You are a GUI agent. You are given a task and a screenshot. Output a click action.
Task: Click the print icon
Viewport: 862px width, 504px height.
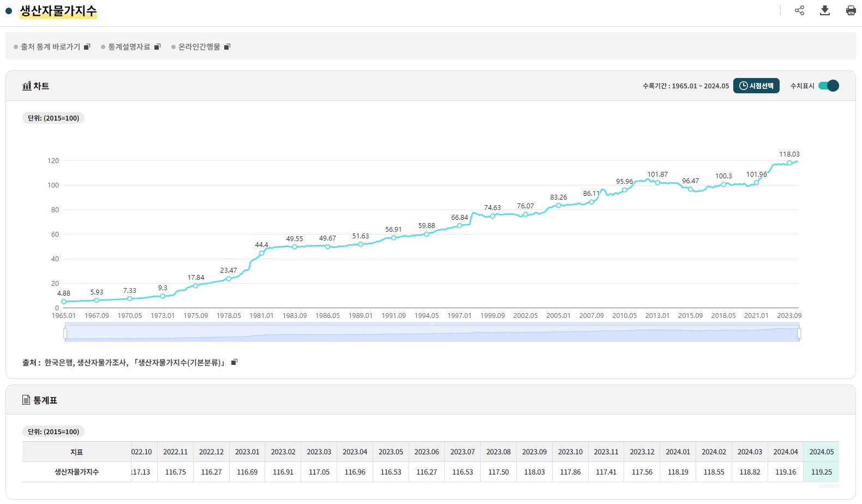[x=851, y=10]
